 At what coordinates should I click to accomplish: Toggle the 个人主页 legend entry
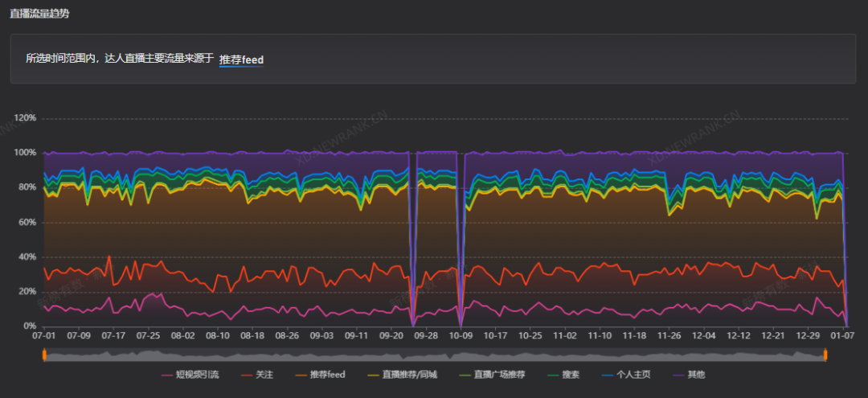625,375
